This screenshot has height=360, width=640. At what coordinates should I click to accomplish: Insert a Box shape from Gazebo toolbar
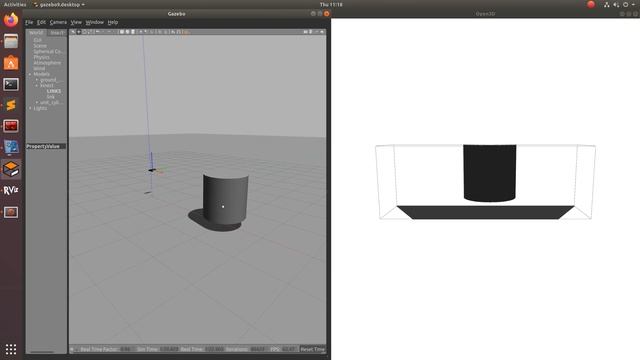(122, 32)
